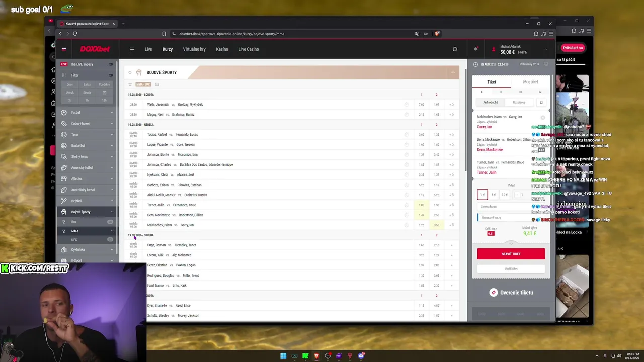Viewport: 644px width, 362px height.
Task: Click the red user profile icon
Action: [x=494, y=49]
